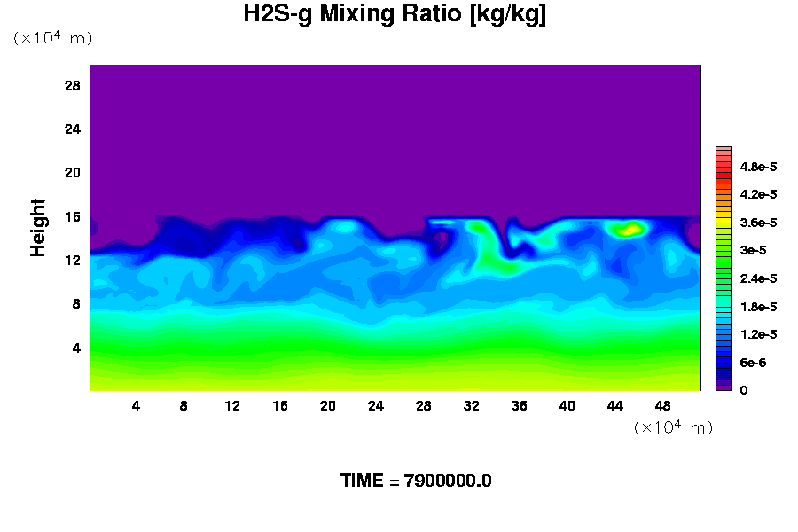
Task: Click the 32 tick on the horizontal axis
Action: pyautogui.click(x=472, y=405)
